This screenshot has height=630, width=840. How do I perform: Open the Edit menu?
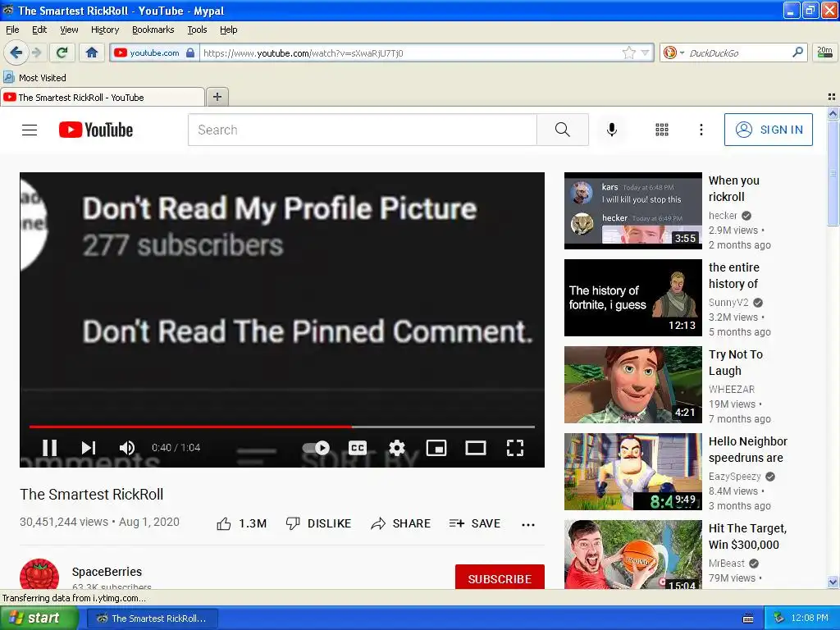point(39,30)
